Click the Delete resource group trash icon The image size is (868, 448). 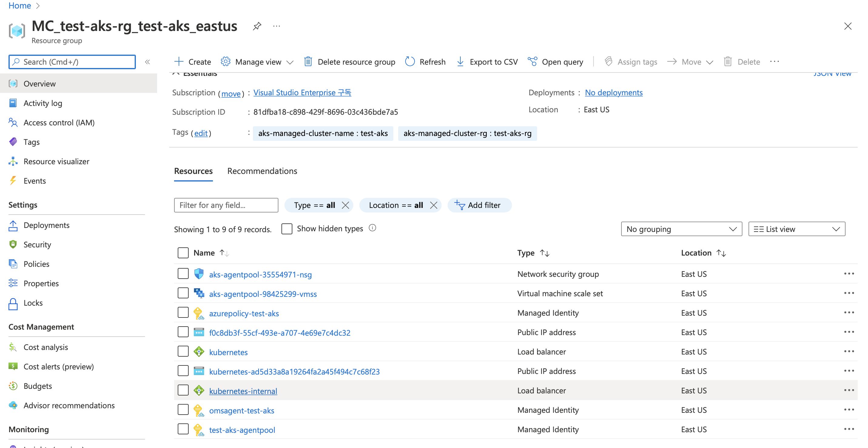pos(308,62)
